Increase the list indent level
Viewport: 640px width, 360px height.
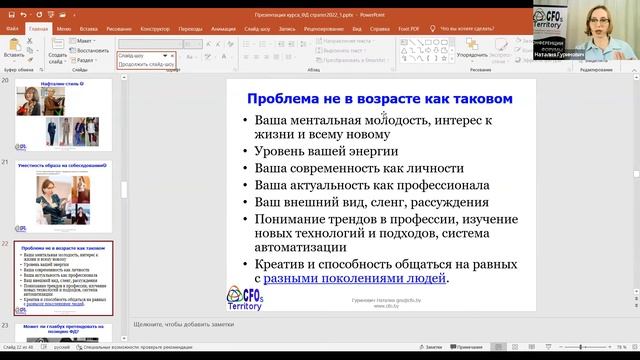coord(291,44)
